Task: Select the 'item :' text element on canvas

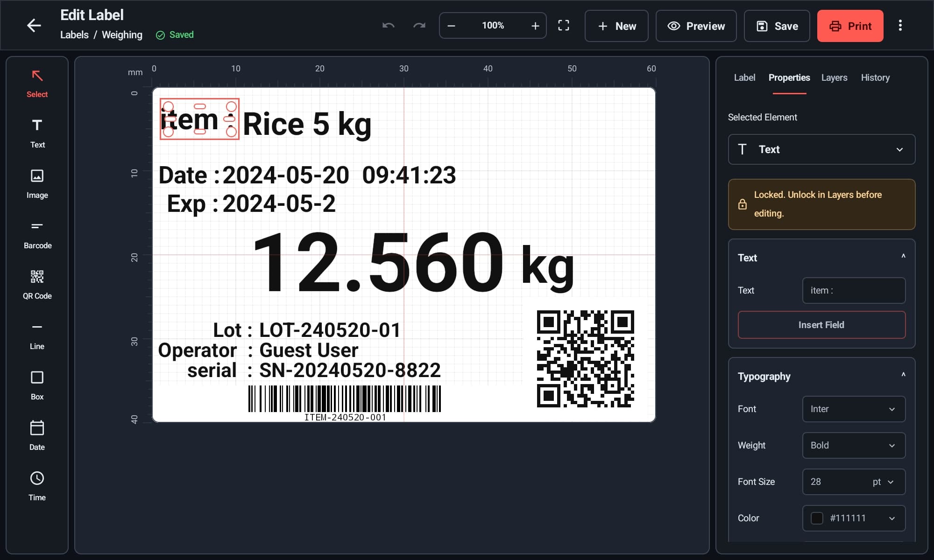Action: pyautogui.click(x=199, y=119)
